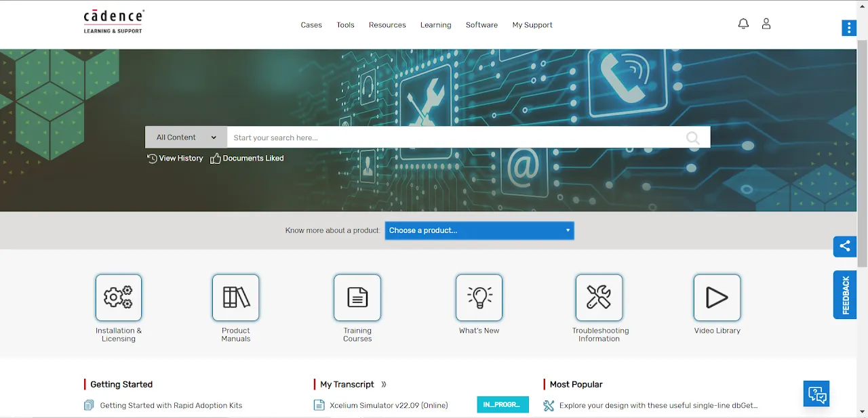
Task: Select the Product Manuals icon
Action: 235,297
